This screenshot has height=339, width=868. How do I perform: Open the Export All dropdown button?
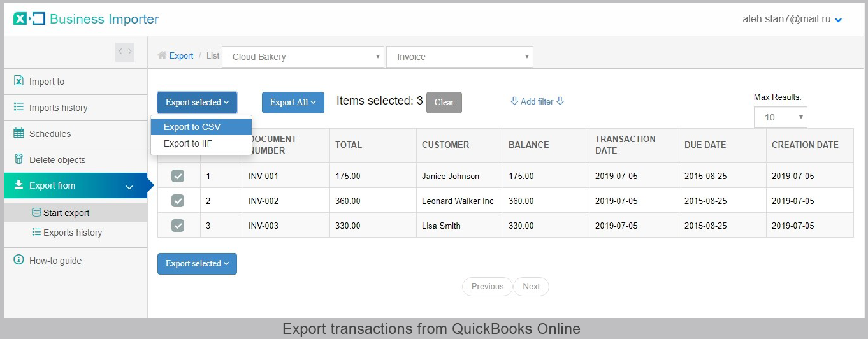(293, 102)
